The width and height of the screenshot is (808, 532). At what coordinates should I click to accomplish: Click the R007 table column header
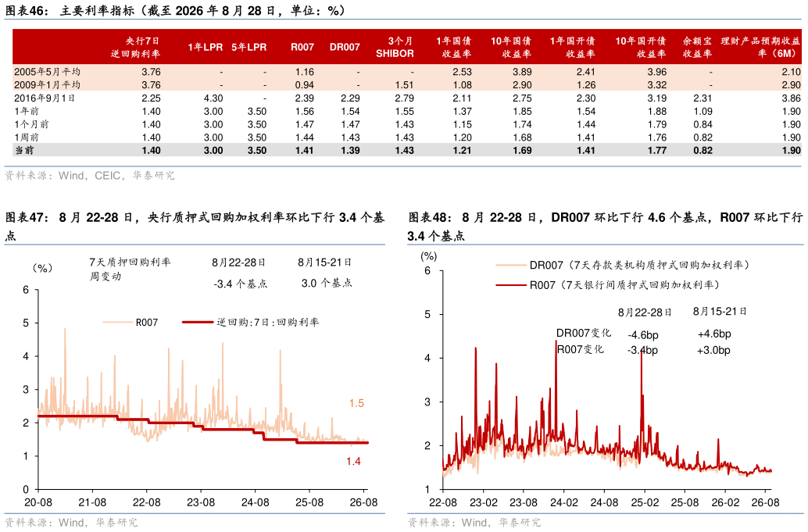pos(302,47)
